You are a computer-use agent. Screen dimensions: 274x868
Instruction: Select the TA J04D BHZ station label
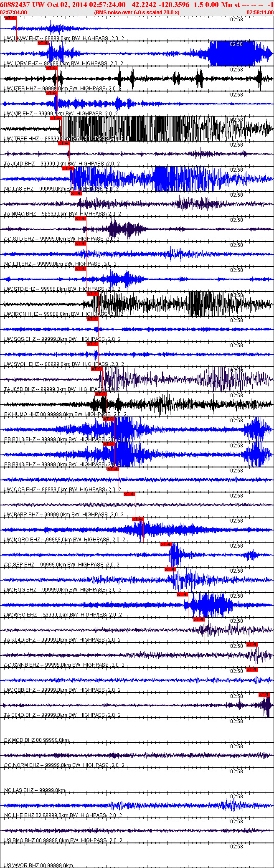tap(62, 164)
